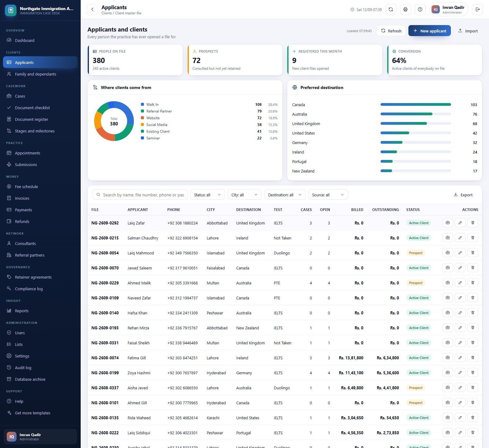Image resolution: width=489 pixels, height=448 pixels.
Task: Open the Destination: all filter dropdown
Action: click(285, 195)
